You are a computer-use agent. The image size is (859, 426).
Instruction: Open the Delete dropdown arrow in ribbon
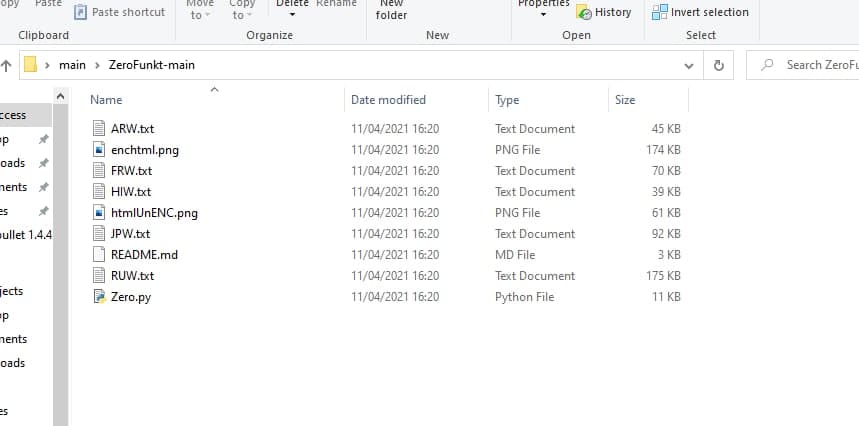click(x=292, y=15)
